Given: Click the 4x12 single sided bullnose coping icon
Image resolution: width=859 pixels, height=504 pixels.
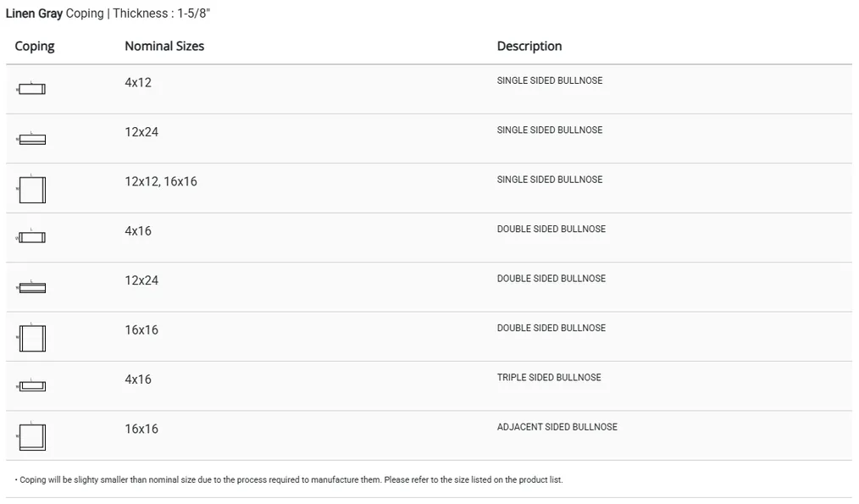Looking at the screenshot, I should 32,89.
